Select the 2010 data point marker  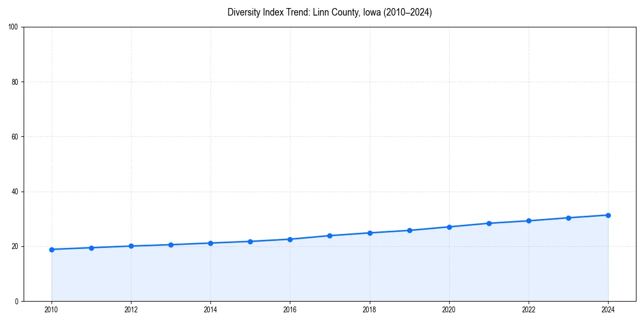pos(51,249)
